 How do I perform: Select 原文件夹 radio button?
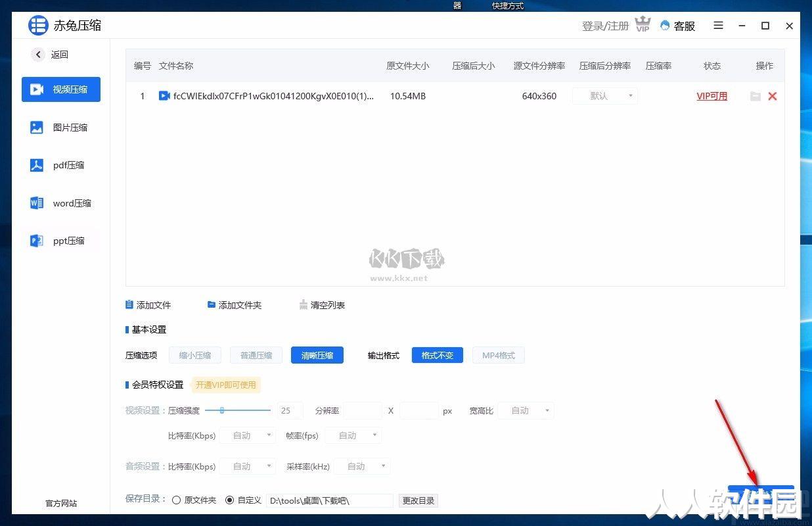coord(176,500)
